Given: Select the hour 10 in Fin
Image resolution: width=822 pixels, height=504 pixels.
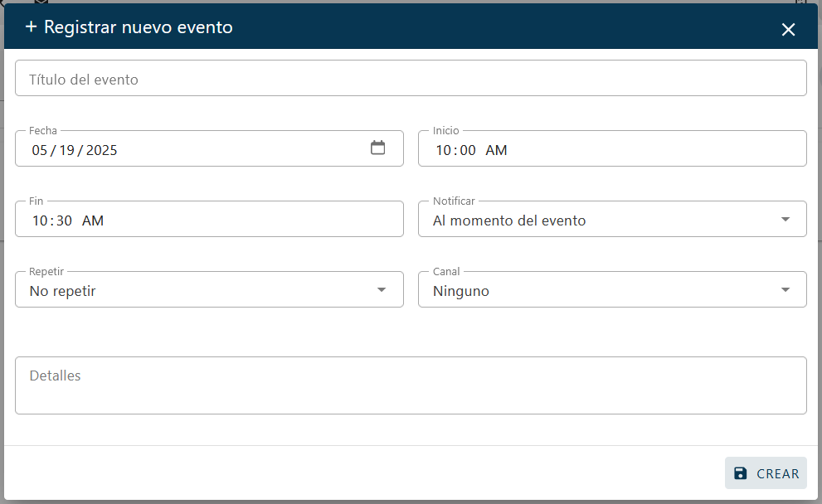Looking at the screenshot, I should point(40,220).
